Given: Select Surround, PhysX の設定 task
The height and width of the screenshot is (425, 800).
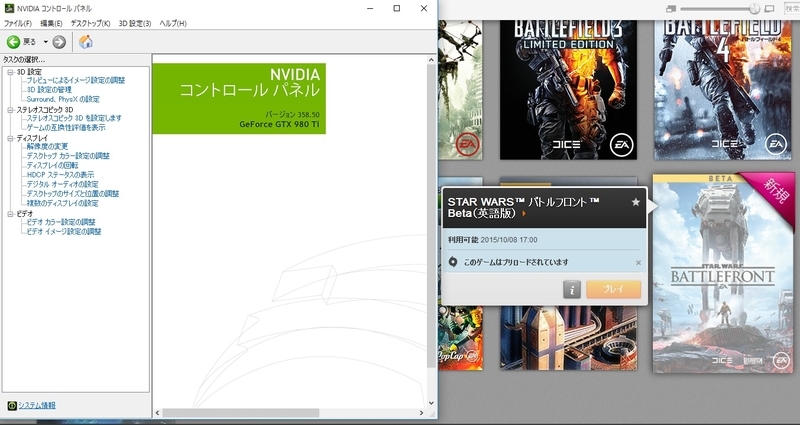Looking at the screenshot, I should tap(63, 99).
